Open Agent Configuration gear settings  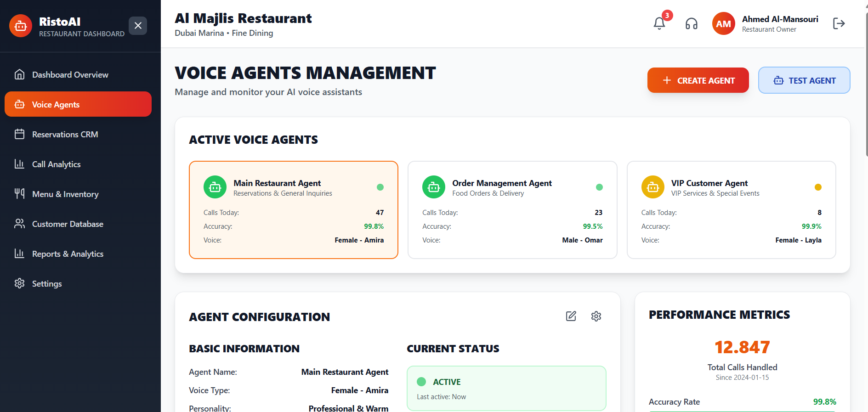tap(596, 316)
